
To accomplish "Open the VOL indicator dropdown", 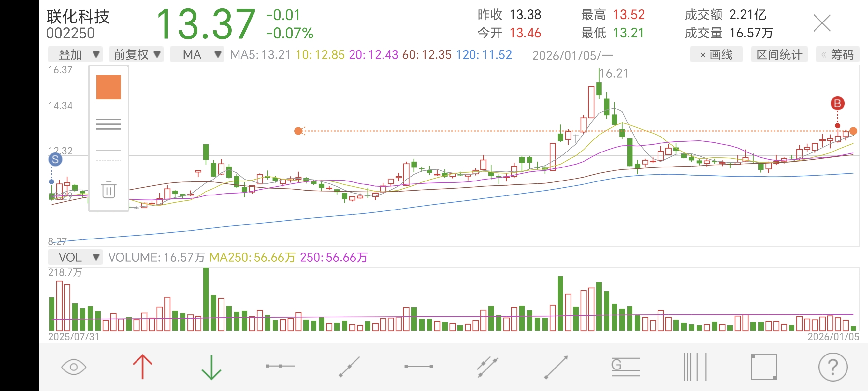I will click(75, 257).
